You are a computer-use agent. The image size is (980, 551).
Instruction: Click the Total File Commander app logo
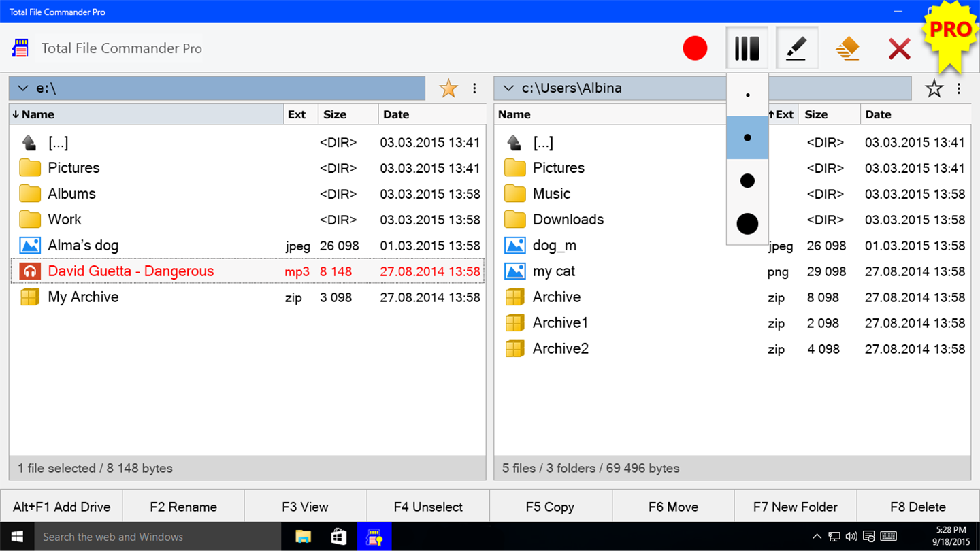21,48
